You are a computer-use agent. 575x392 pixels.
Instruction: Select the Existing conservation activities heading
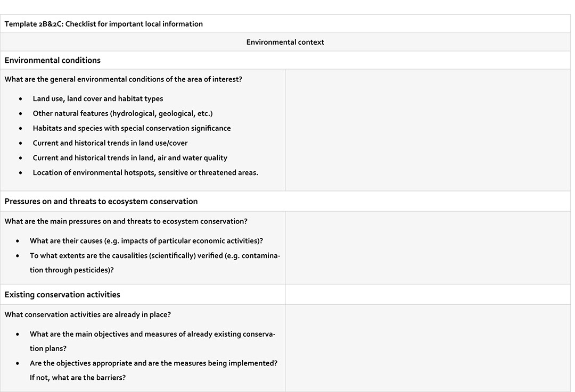coord(62,295)
